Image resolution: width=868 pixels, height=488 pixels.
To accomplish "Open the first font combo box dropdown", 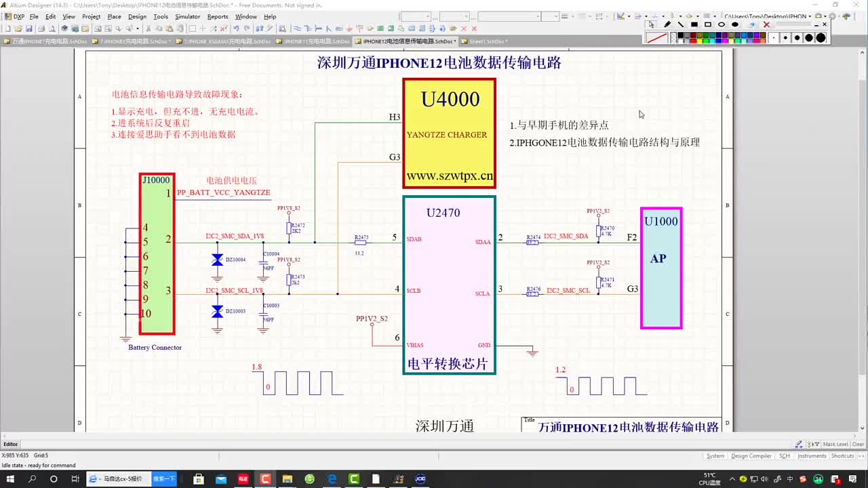I will [427, 16].
